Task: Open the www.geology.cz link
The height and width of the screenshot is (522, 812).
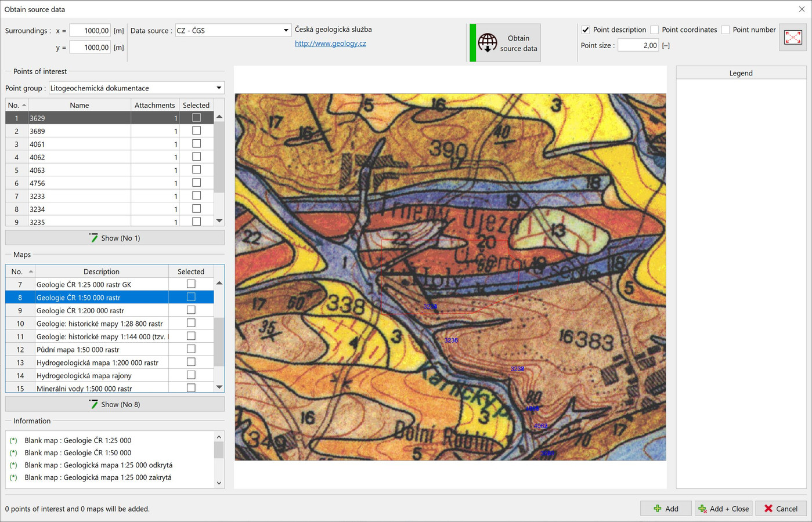Action: (330, 43)
